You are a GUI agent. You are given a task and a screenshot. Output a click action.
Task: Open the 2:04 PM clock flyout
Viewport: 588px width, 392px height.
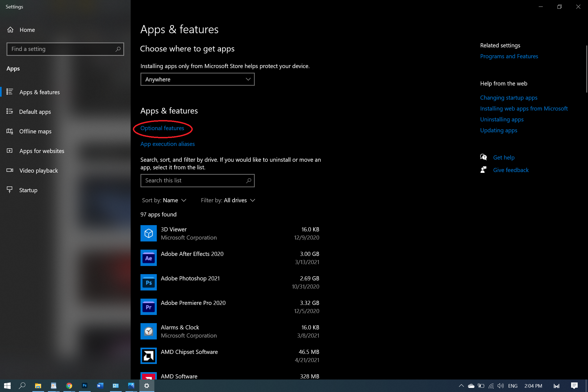pos(533,386)
